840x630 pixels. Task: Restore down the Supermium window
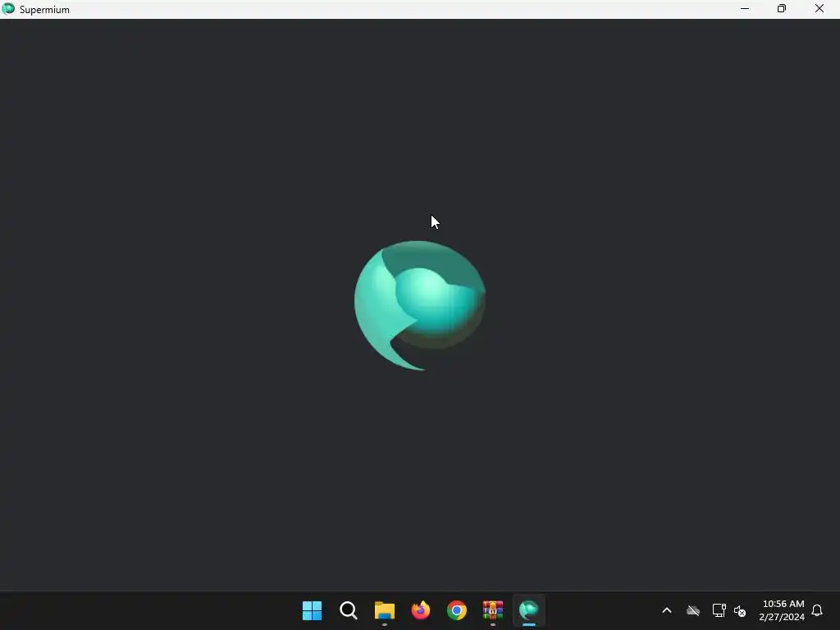782,9
